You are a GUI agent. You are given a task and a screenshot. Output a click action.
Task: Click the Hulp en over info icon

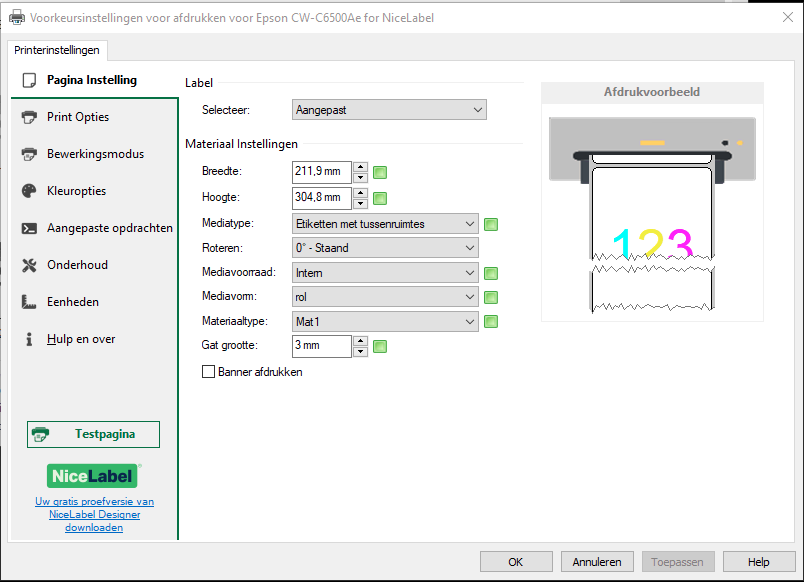[29, 339]
